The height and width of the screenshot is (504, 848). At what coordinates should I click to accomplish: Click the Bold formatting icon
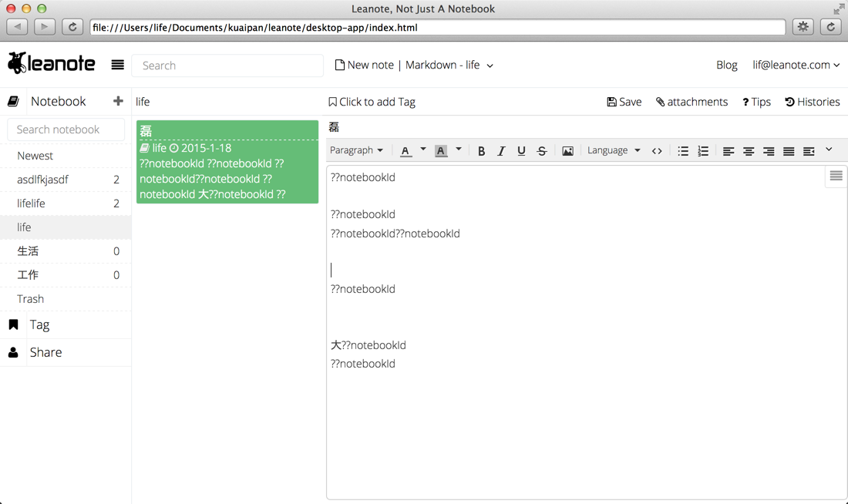coord(481,151)
